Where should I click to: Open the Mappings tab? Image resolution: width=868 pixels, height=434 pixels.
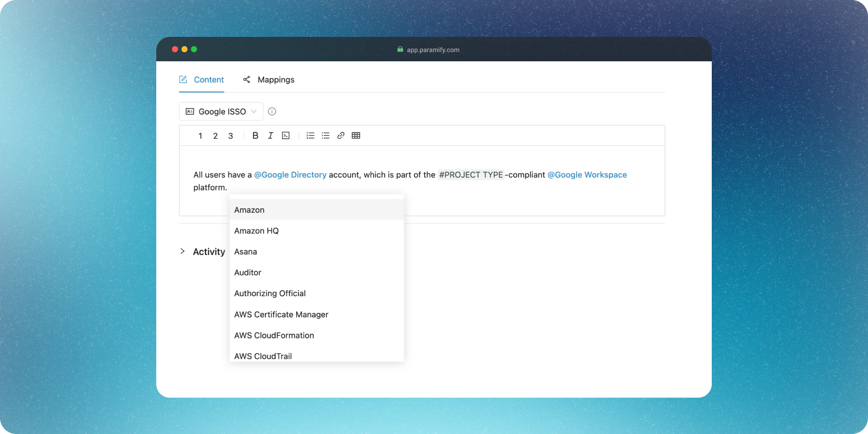269,80
